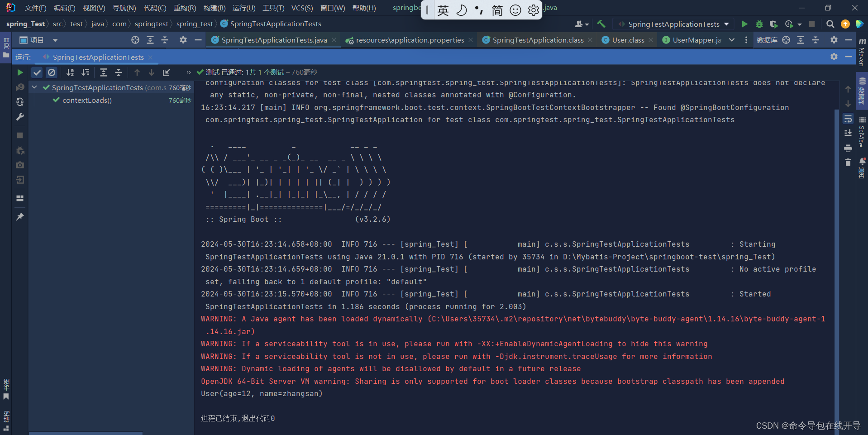Run SpringTestApplicationTests from top toolbar
868x435 pixels.
(744, 24)
